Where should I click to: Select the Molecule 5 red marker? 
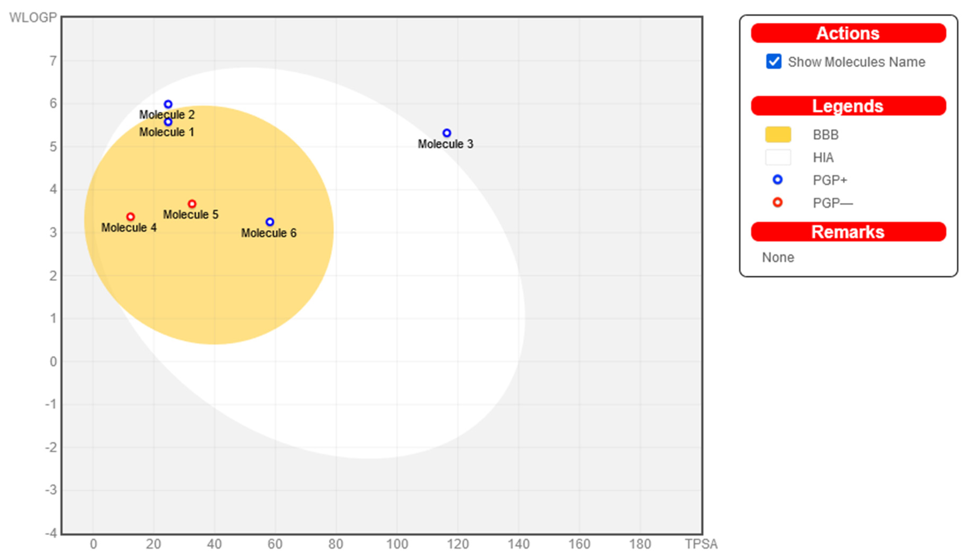coord(192,204)
